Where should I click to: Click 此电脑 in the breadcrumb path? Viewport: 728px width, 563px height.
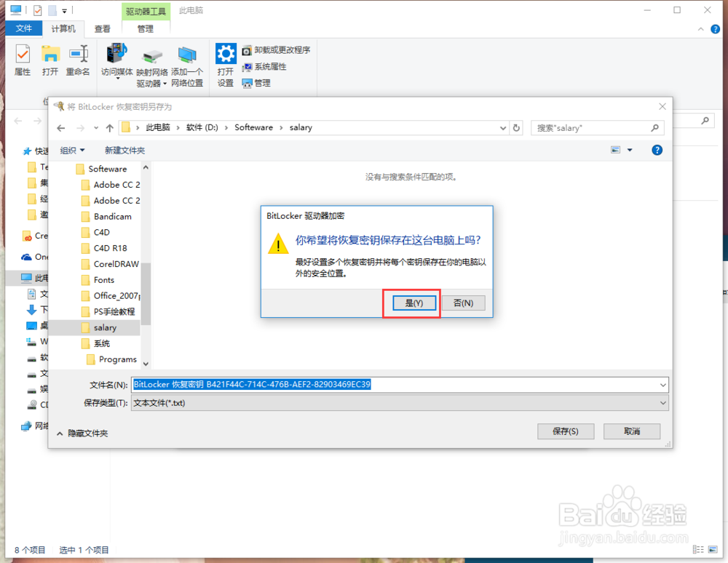point(158,127)
